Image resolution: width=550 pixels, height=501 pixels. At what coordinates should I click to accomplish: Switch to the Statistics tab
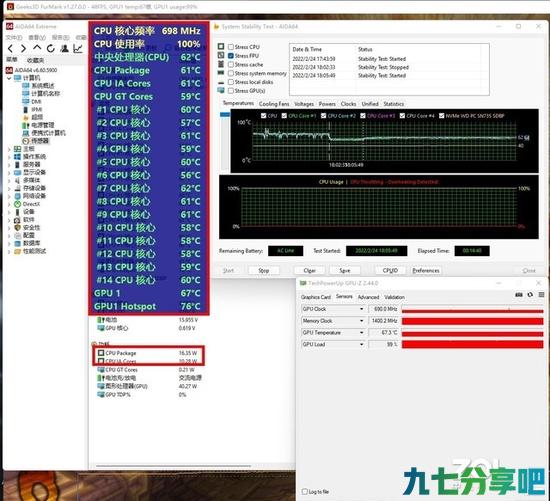point(394,104)
